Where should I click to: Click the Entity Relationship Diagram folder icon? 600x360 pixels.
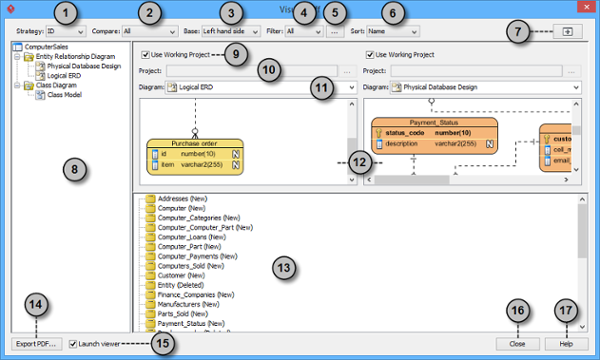[x=29, y=57]
